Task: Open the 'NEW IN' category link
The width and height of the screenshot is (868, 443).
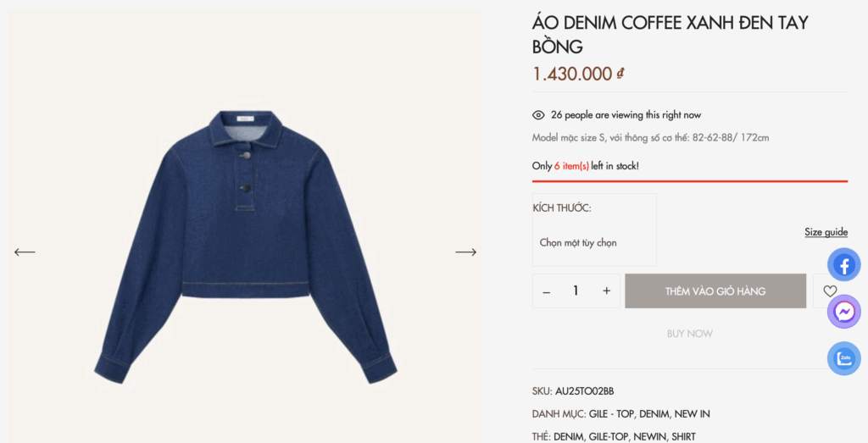Action: [x=693, y=413]
